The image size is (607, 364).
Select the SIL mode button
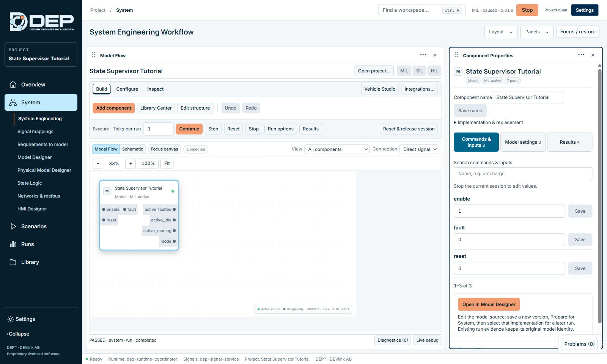[419, 71]
